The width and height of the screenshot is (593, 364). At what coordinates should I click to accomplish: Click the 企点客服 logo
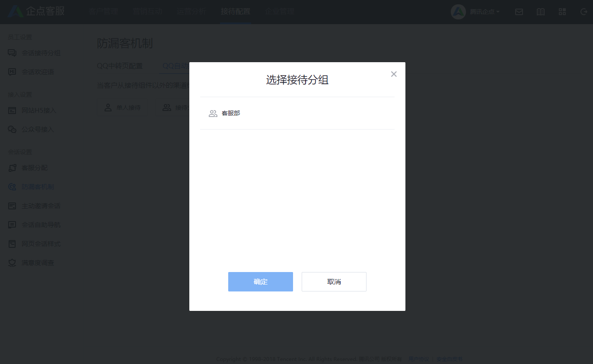[x=36, y=12]
